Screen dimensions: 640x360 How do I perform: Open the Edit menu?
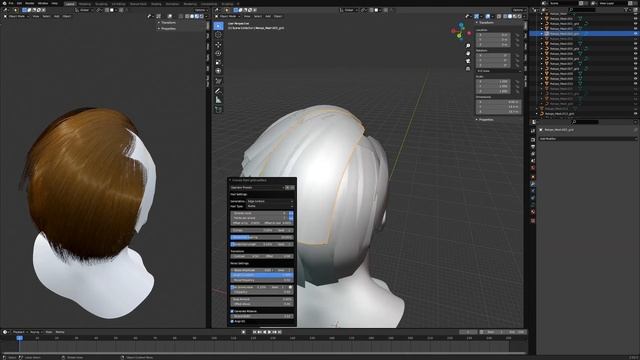[19, 3]
